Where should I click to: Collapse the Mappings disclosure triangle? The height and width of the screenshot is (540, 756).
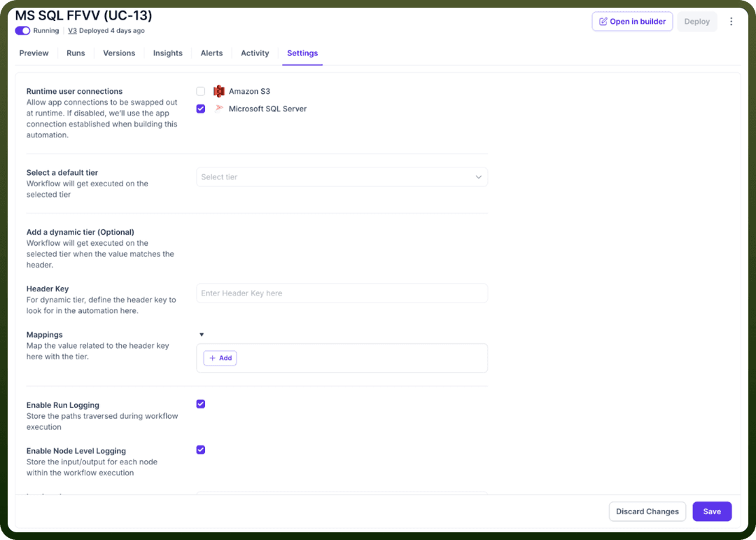coord(202,334)
